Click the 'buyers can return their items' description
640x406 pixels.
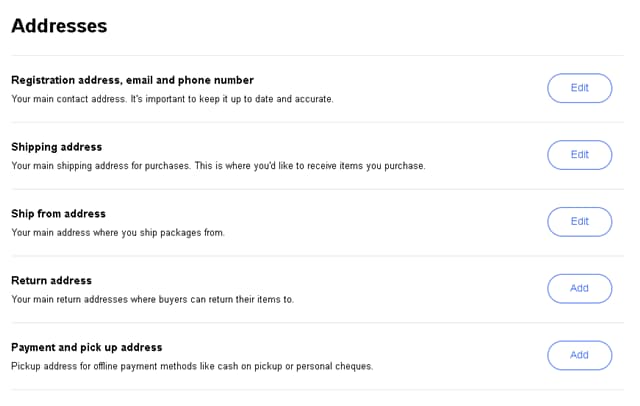tap(152, 300)
